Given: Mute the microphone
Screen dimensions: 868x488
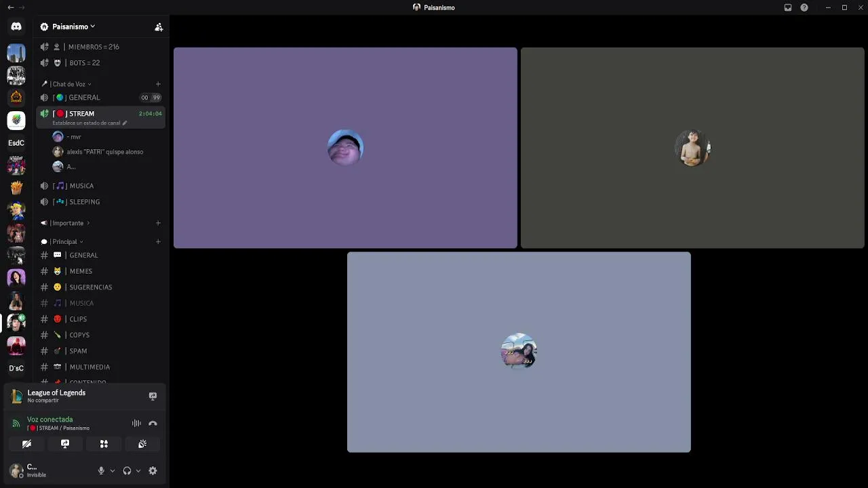Looking at the screenshot, I should 101,470.
